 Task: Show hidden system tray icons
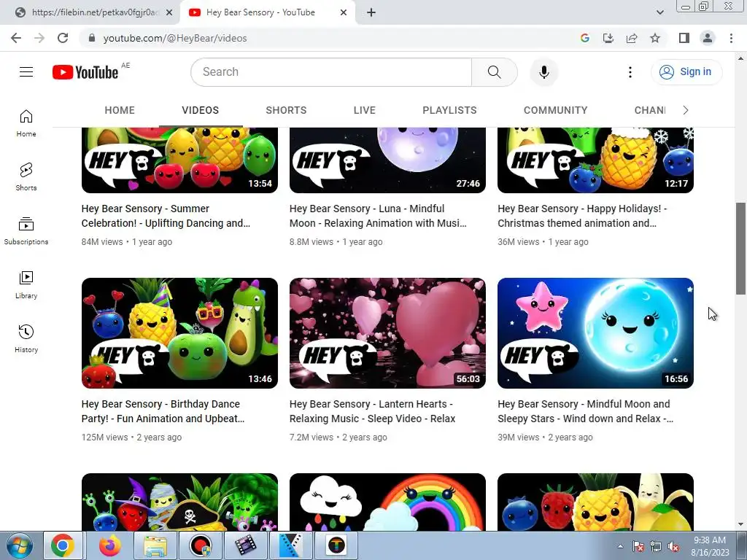(x=620, y=546)
